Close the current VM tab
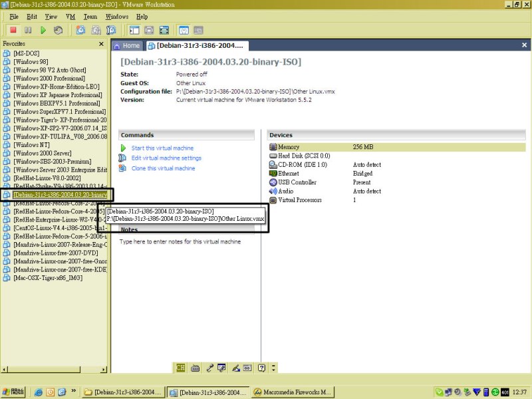 (x=524, y=45)
